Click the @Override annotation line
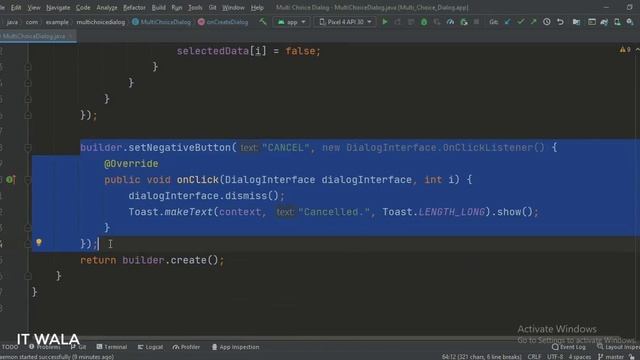The height and width of the screenshot is (360, 640). coord(131,164)
